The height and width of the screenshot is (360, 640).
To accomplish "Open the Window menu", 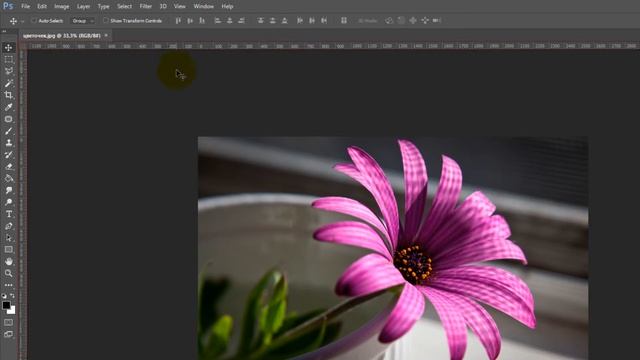I will [x=203, y=7].
